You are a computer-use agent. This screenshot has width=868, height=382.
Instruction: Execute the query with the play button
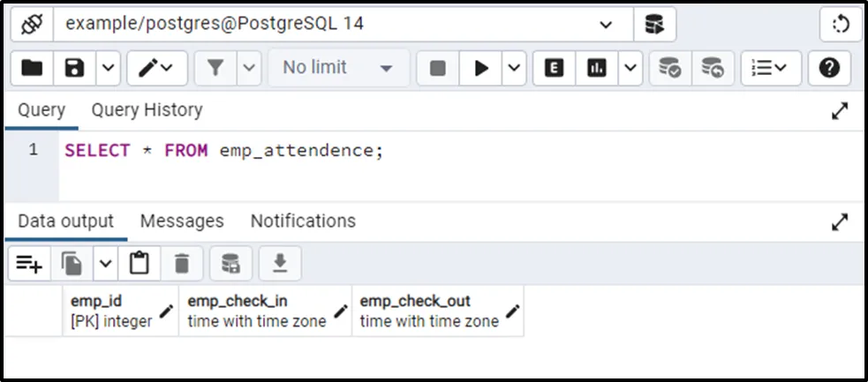pos(481,68)
